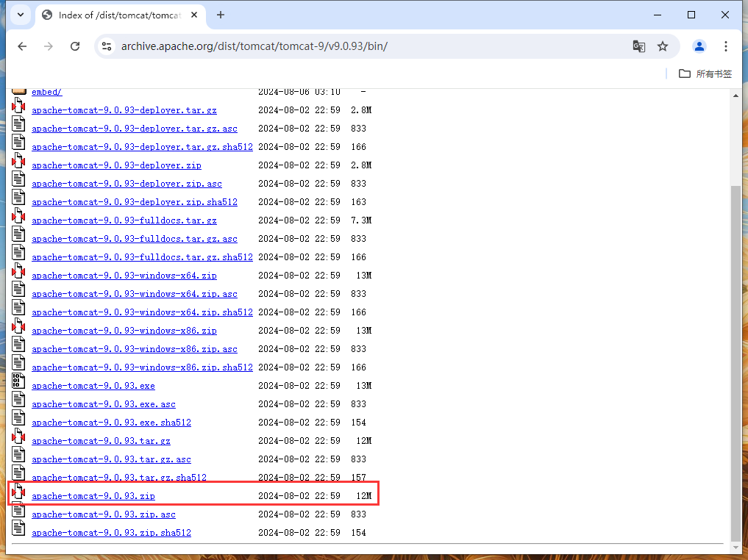This screenshot has height=560, width=748.
Task: Download apache-tomcat-9.0.93-windows-x86.zip
Action: pyautogui.click(x=124, y=331)
